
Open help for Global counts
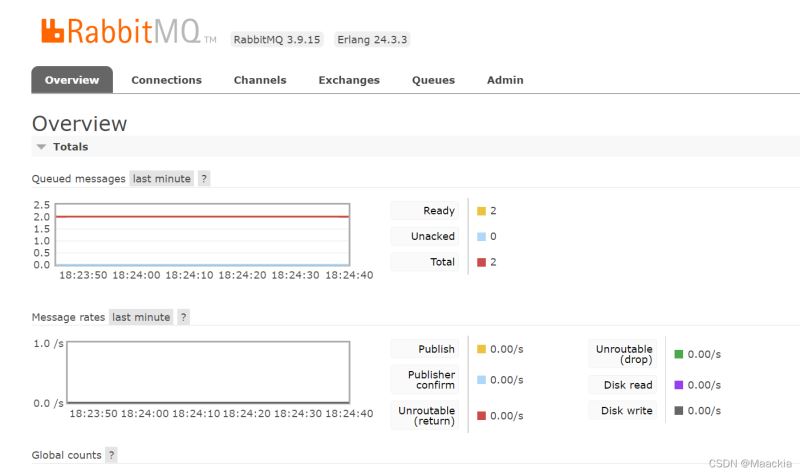(x=111, y=455)
